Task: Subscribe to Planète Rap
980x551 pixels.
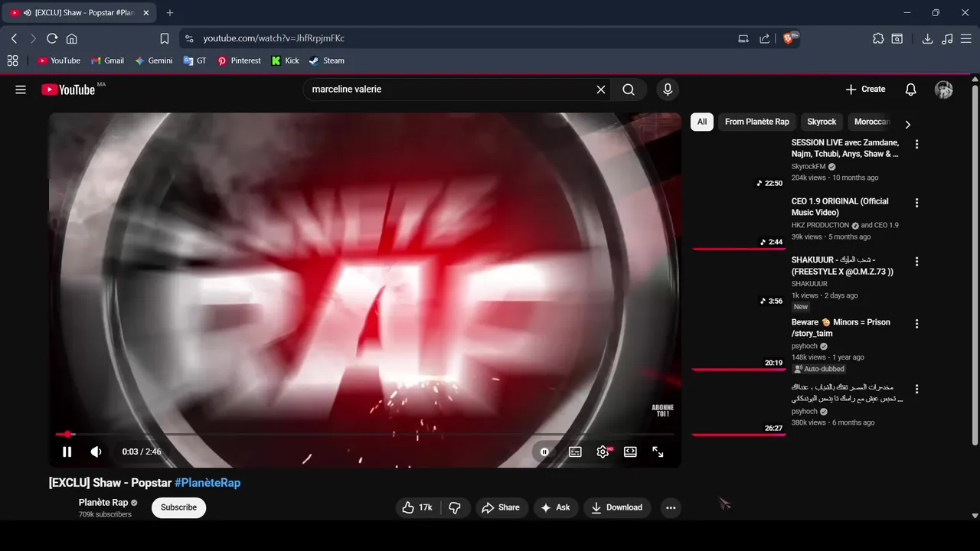Action: click(x=178, y=507)
